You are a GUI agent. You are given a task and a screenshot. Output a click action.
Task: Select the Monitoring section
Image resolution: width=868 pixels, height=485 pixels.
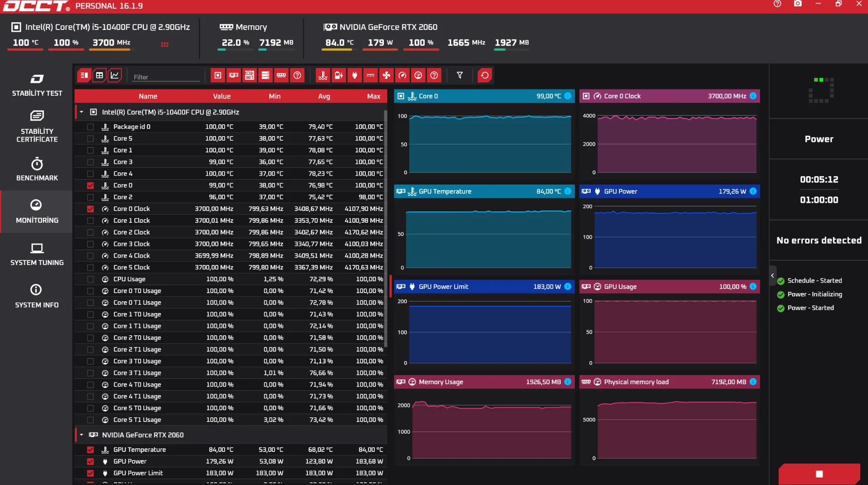pyautogui.click(x=37, y=211)
